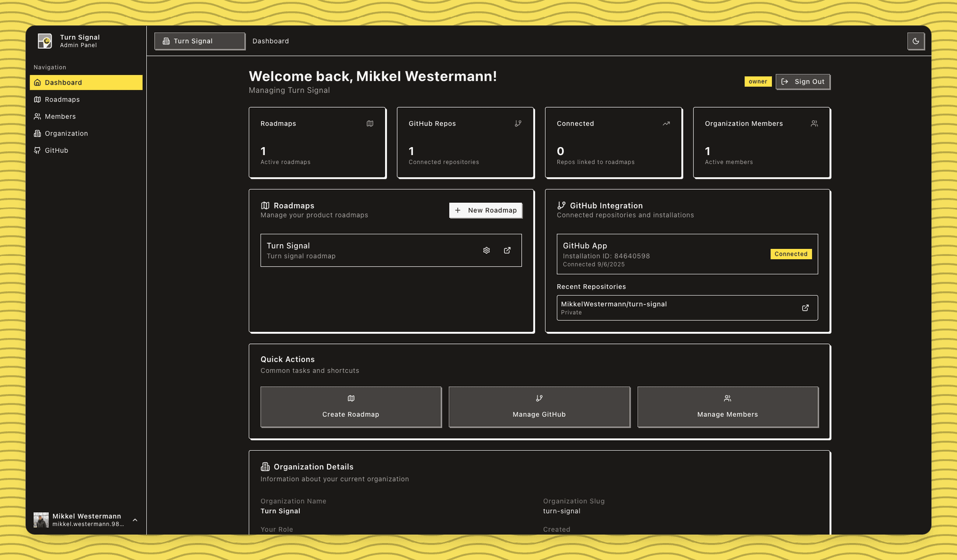The image size is (957, 560).
Task: Click the trend icon in the Connected card
Action: point(666,123)
